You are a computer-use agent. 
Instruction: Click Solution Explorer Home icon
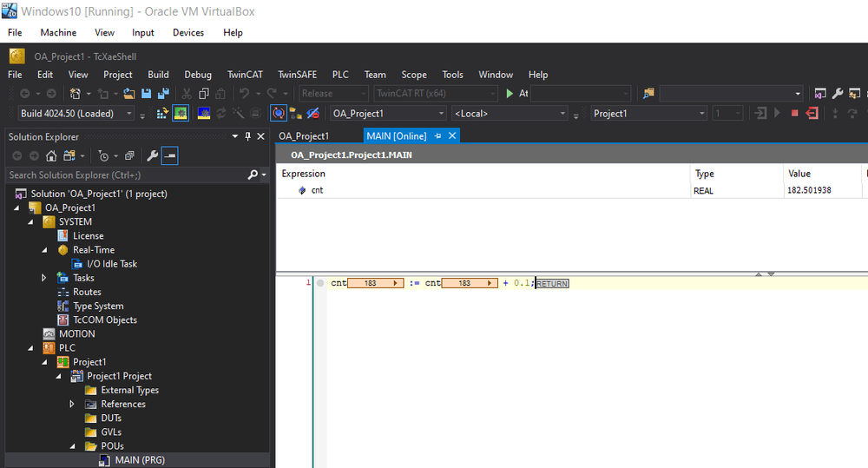51,156
